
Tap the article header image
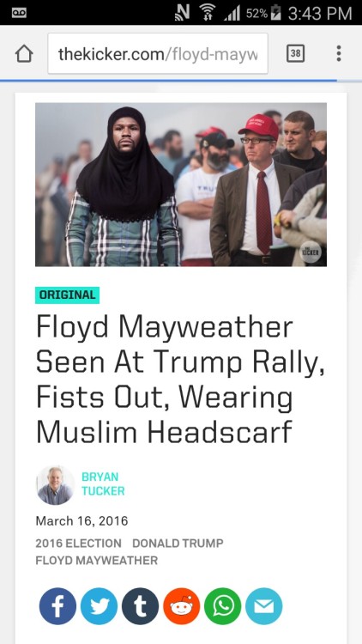point(181,185)
